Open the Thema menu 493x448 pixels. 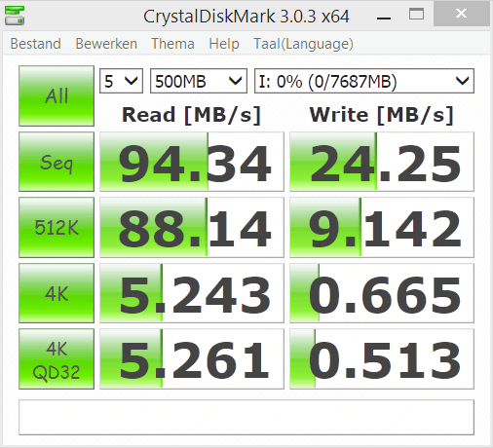[172, 44]
